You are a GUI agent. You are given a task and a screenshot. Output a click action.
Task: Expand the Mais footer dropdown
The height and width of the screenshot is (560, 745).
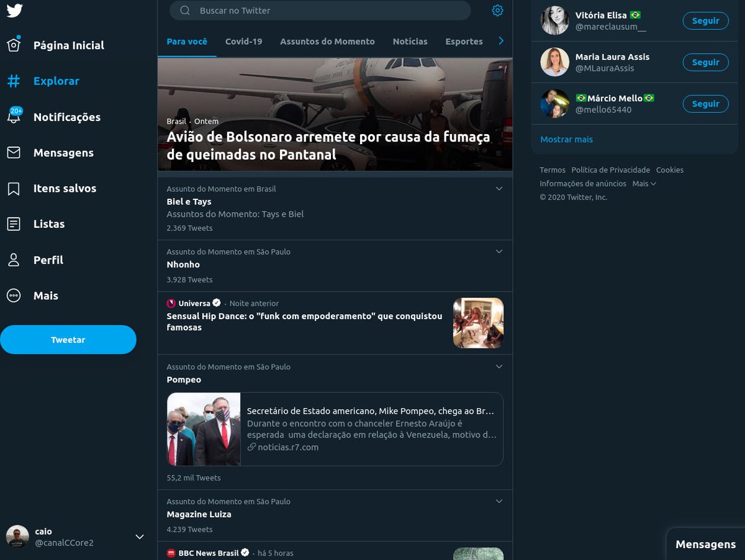coord(644,183)
